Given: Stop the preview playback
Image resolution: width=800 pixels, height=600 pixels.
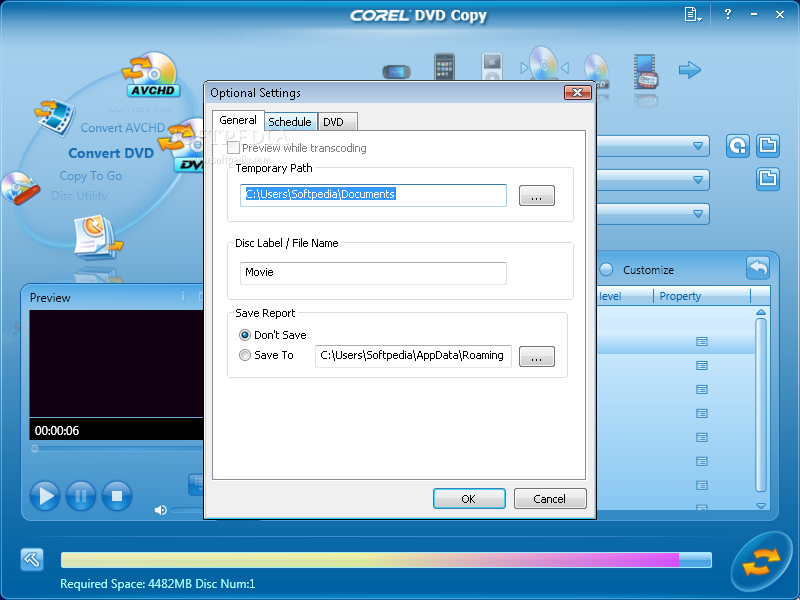Looking at the screenshot, I should [117, 495].
